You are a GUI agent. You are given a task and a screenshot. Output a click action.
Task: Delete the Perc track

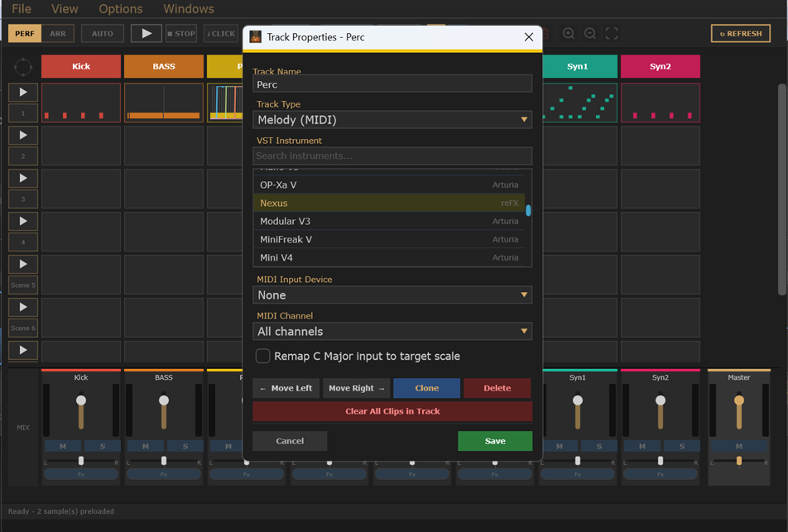pyautogui.click(x=497, y=388)
